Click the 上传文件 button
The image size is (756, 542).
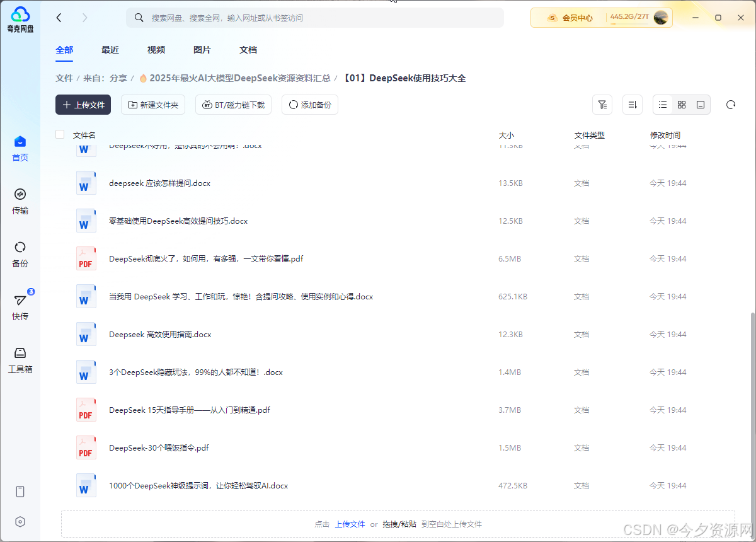[83, 105]
